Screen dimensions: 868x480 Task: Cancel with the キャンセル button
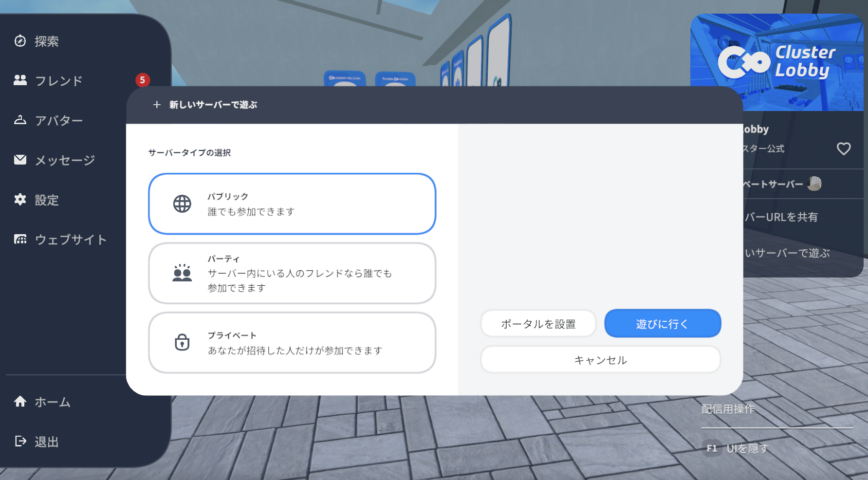coord(601,360)
